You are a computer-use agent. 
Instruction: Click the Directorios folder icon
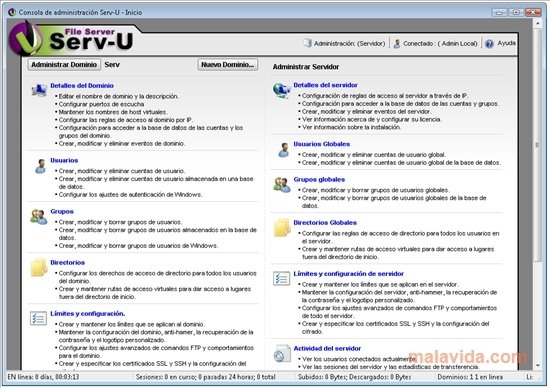coord(39,268)
